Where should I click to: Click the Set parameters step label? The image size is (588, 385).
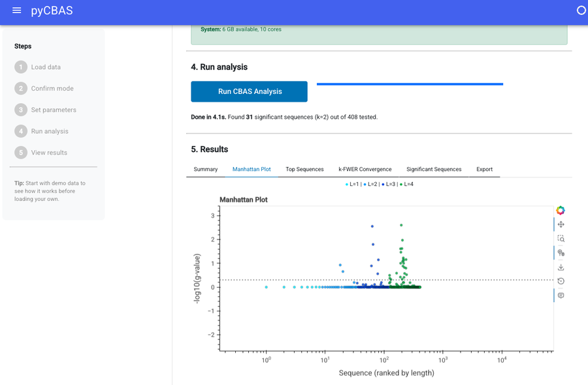point(54,110)
